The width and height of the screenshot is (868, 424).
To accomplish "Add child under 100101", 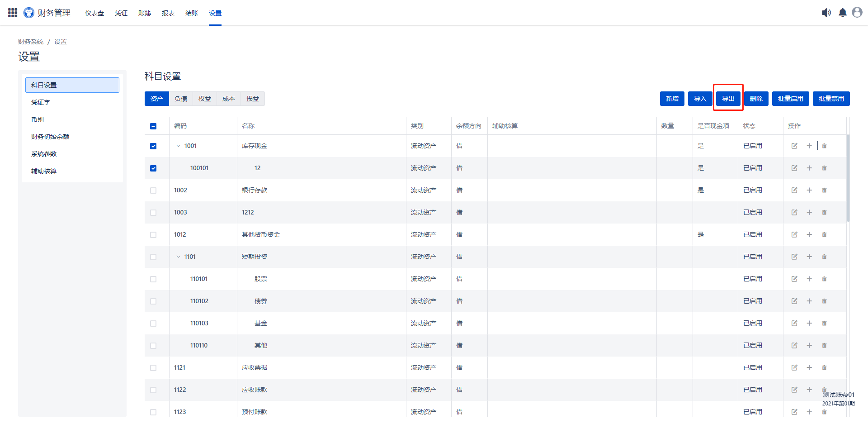I will (x=809, y=168).
